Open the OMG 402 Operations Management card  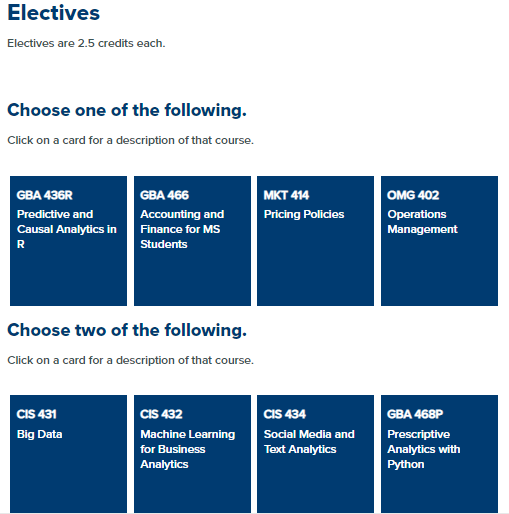[439, 241]
